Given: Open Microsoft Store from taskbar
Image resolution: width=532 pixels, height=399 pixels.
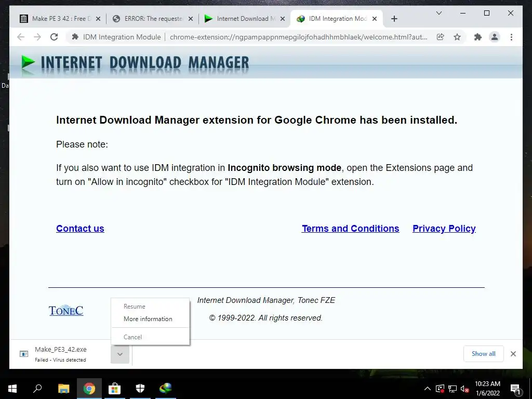Looking at the screenshot, I should 114,389.
